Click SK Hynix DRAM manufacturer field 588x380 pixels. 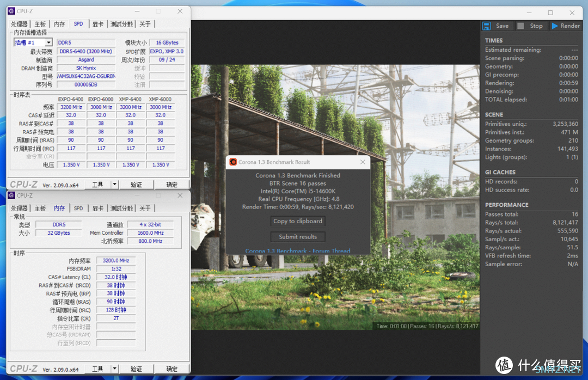coord(86,68)
